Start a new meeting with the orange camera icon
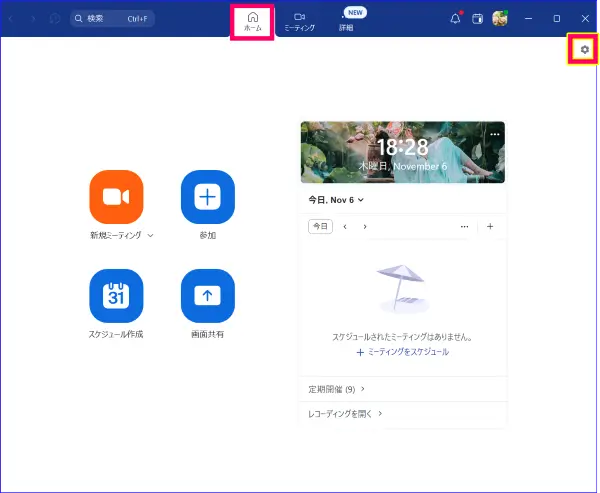This screenshot has width=600, height=493. [116, 197]
